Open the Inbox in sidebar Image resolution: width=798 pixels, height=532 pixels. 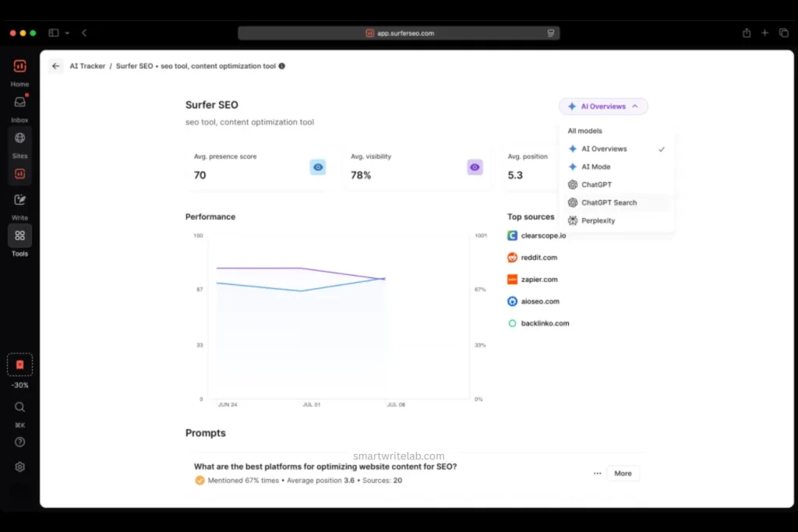pyautogui.click(x=19, y=108)
